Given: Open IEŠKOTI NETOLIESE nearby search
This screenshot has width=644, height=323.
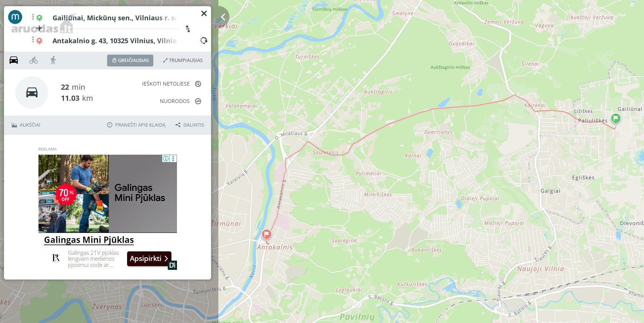Looking at the screenshot, I should (172, 84).
